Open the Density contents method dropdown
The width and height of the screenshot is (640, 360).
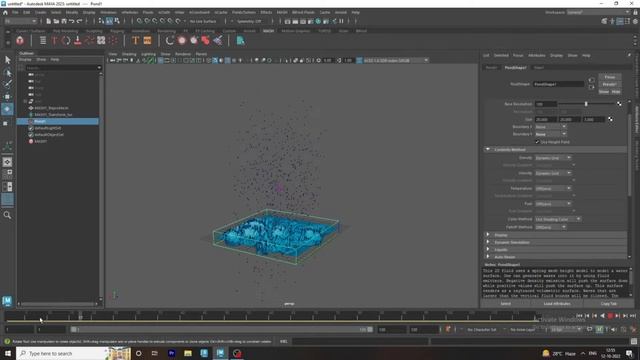(553, 158)
